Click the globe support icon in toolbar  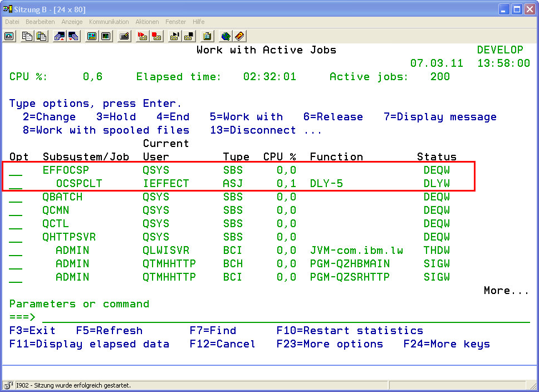(225, 36)
